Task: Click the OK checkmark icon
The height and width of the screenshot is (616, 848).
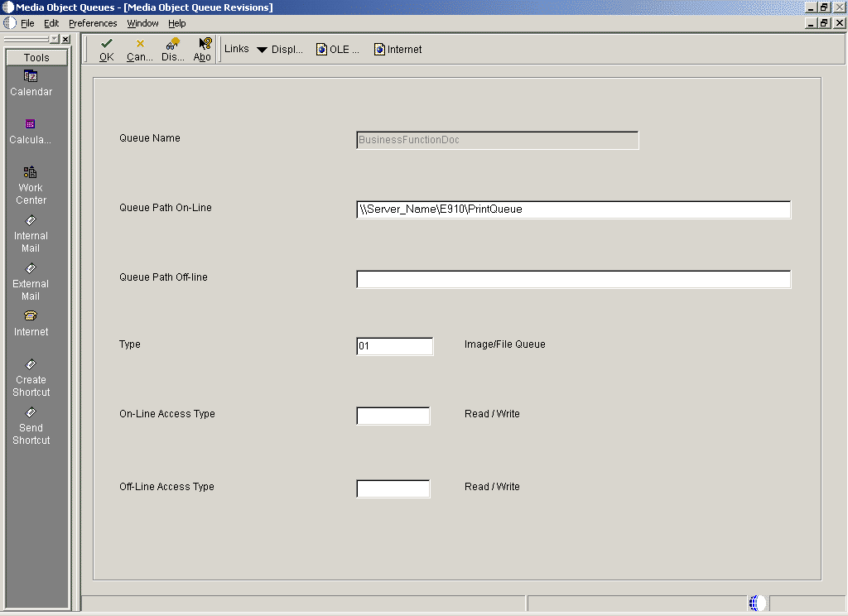Action: 107,43
